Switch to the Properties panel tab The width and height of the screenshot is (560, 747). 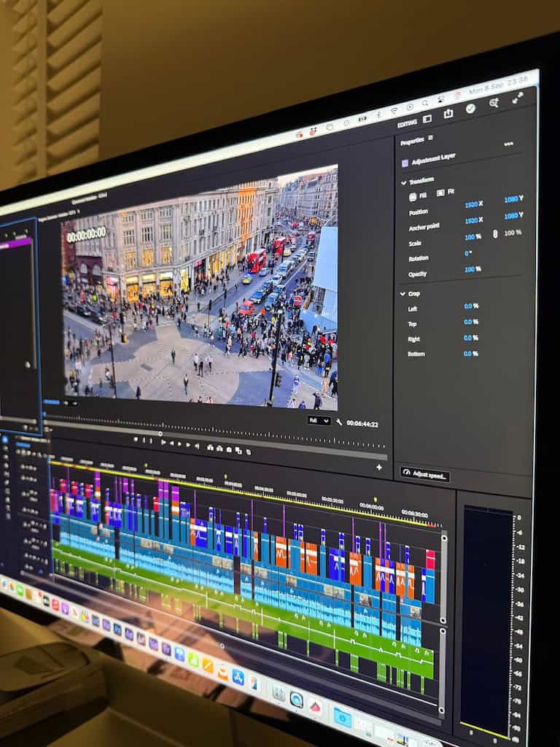(413, 141)
